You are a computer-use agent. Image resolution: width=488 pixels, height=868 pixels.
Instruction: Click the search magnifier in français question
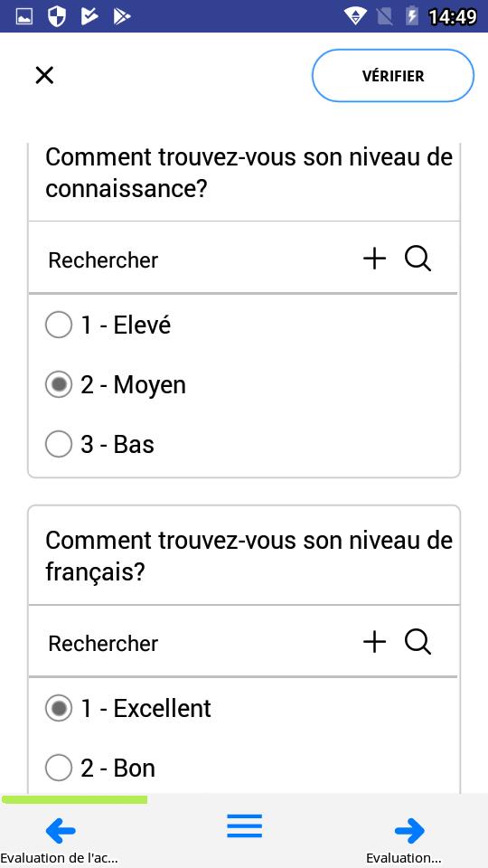(x=418, y=642)
